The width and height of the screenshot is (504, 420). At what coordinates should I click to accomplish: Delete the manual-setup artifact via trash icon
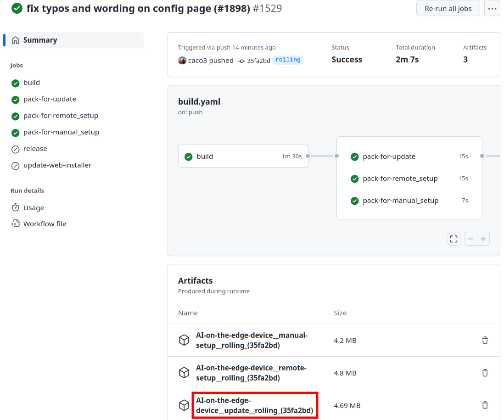(x=485, y=340)
